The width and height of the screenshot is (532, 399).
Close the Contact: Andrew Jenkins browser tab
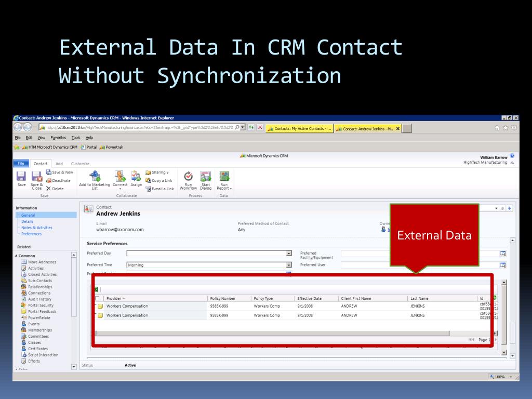pyautogui.click(x=398, y=129)
